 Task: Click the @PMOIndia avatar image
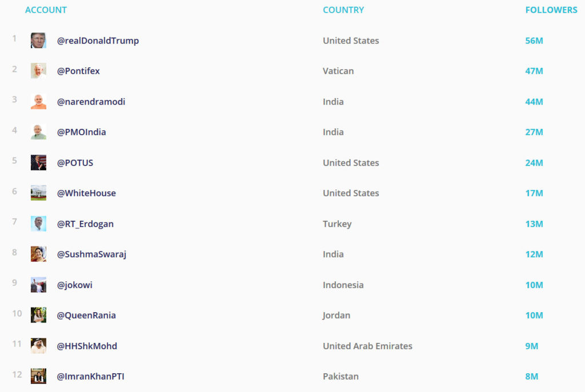click(38, 132)
